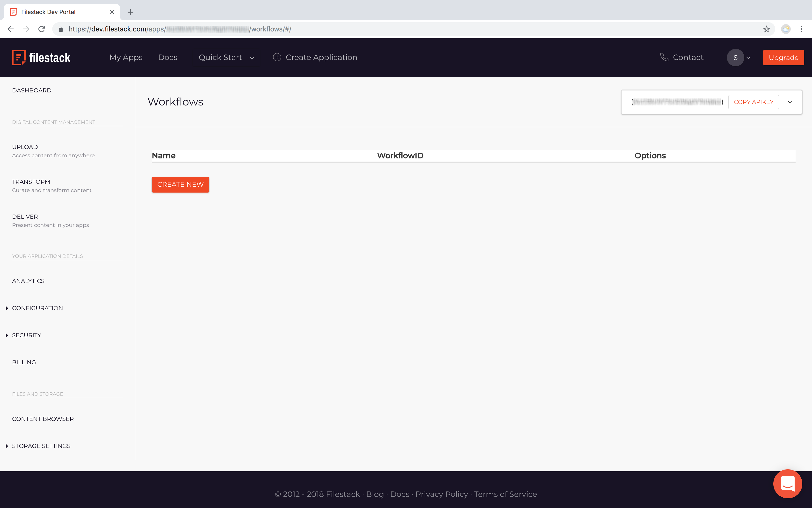
Task: Open CONTENT BROWSER in sidebar
Action: coord(43,419)
